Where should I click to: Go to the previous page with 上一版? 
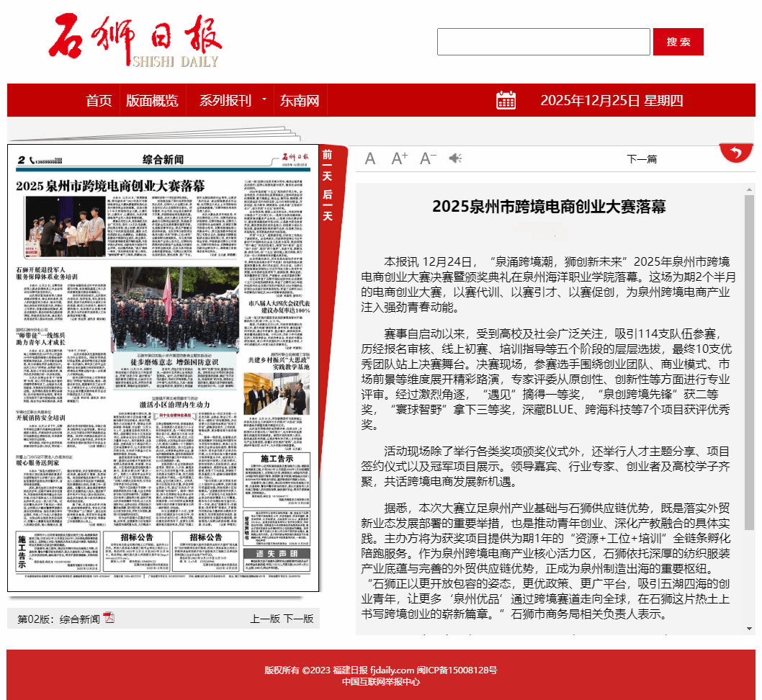click(264, 619)
